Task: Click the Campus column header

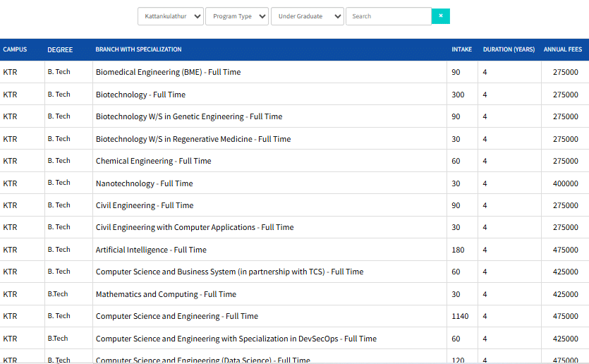Action: (x=15, y=49)
